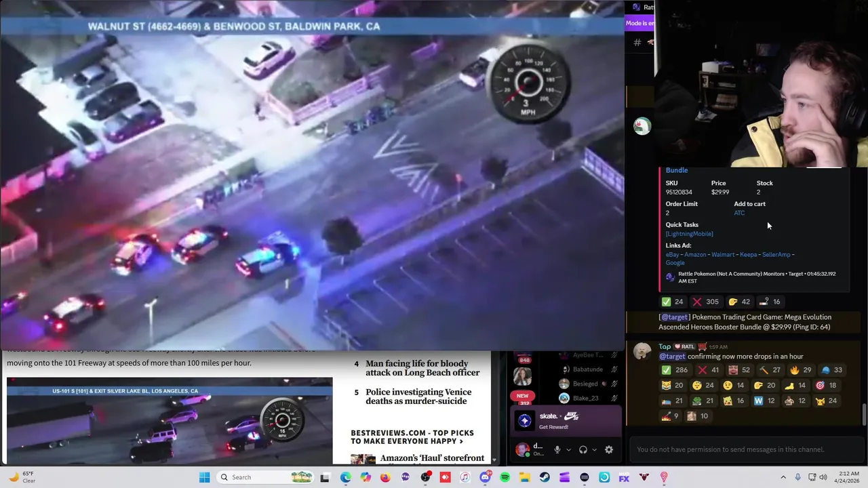
Task: Open 'Man facing life for bloody attack' article
Action: tap(422, 368)
